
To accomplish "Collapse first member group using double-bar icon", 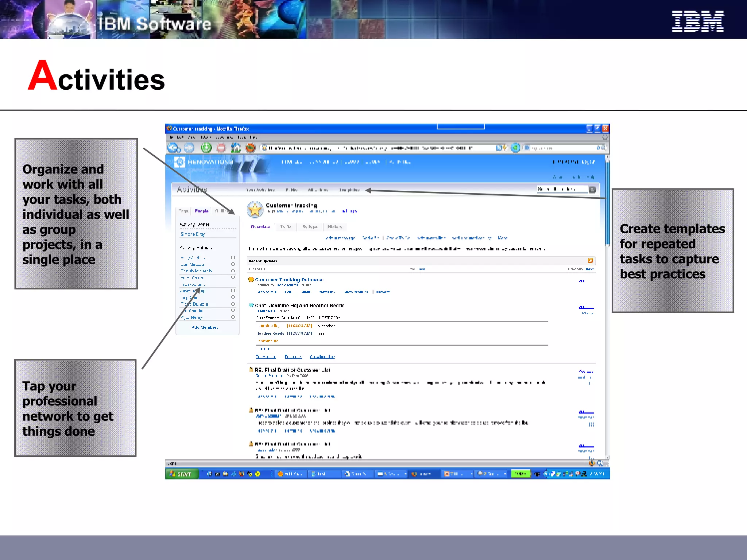I will [233, 258].
